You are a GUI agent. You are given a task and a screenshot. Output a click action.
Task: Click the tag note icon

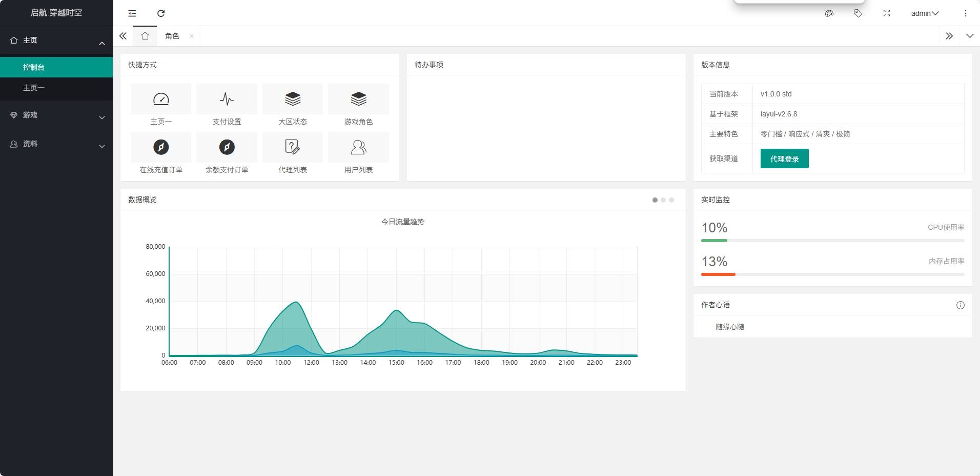point(858,13)
